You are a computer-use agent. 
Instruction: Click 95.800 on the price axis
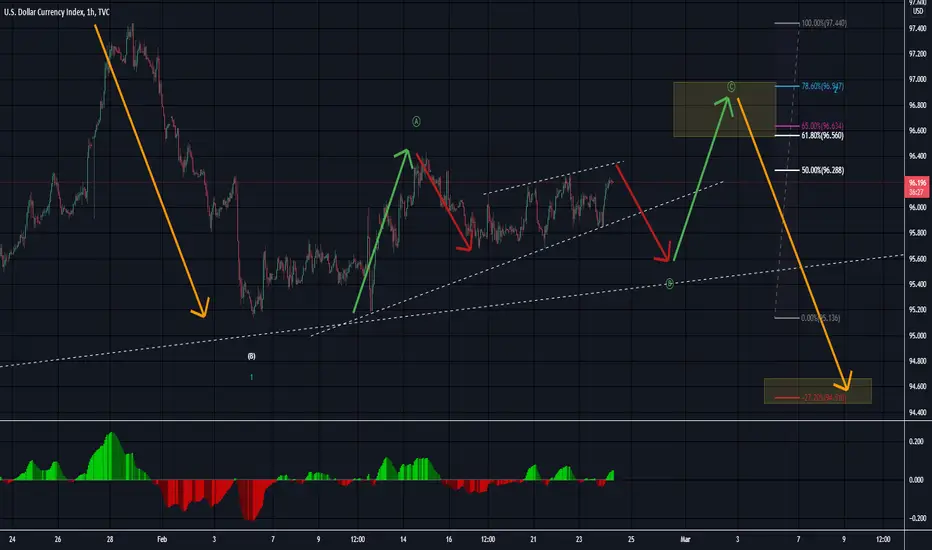(917, 233)
